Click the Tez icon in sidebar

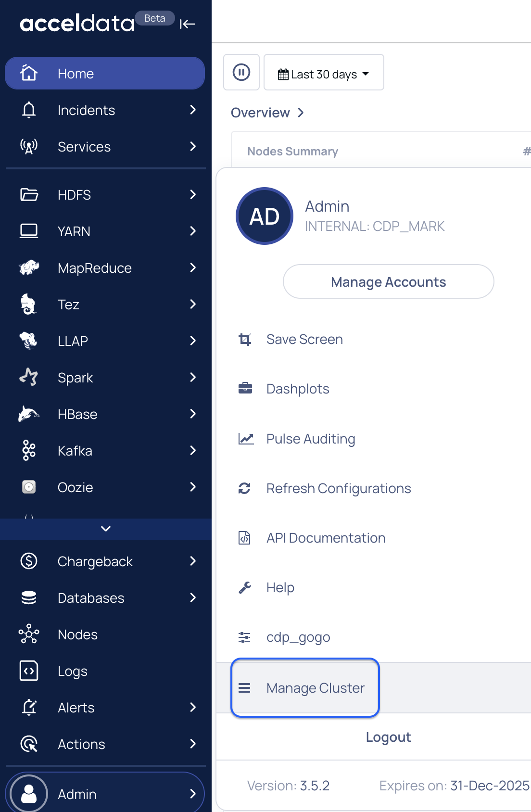(x=29, y=304)
